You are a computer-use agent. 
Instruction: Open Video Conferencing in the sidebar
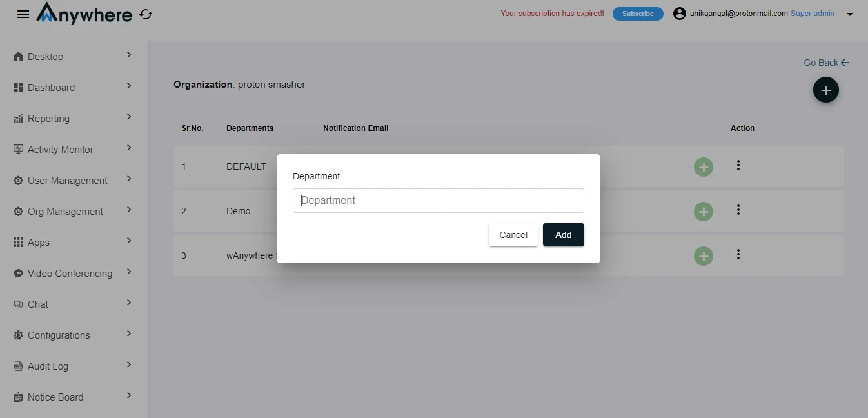(x=70, y=274)
